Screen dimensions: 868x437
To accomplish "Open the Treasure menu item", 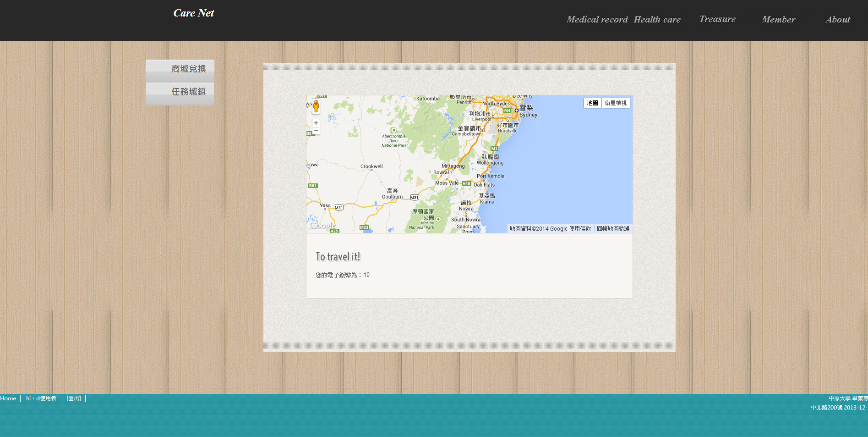I will [x=717, y=19].
